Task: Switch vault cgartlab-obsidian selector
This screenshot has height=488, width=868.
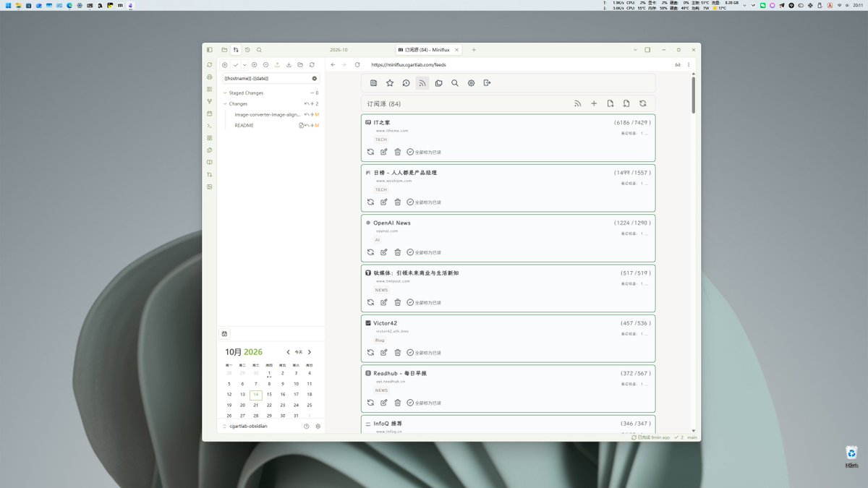Action: [x=246, y=427]
